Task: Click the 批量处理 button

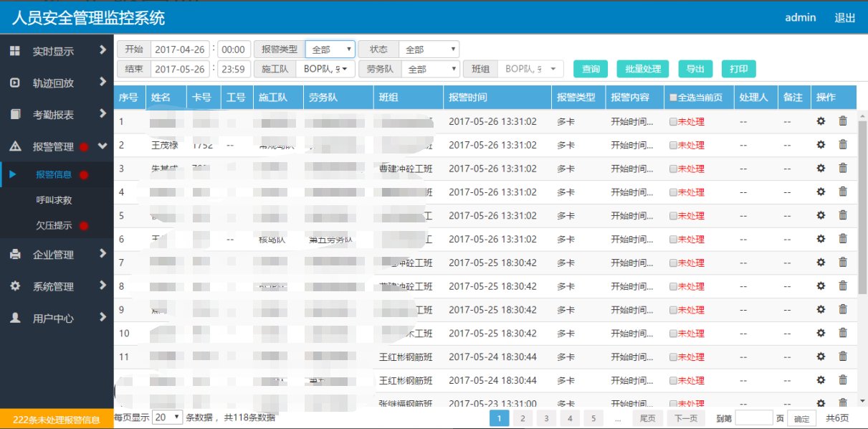Action: pos(643,69)
